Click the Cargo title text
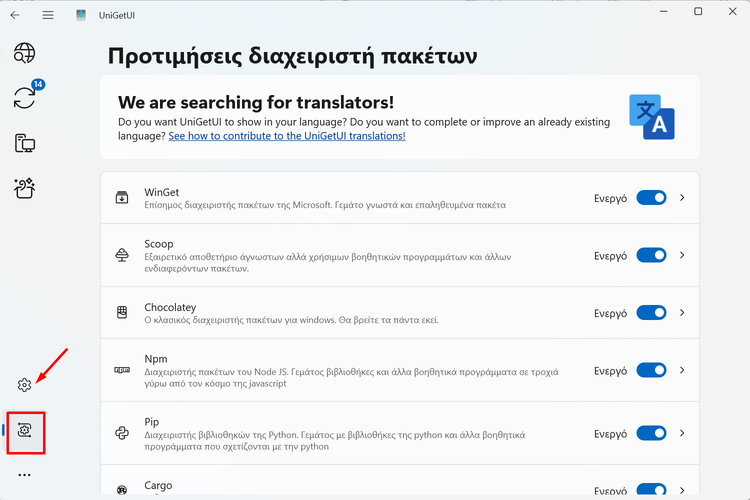This screenshot has width=750, height=500. 158,485
